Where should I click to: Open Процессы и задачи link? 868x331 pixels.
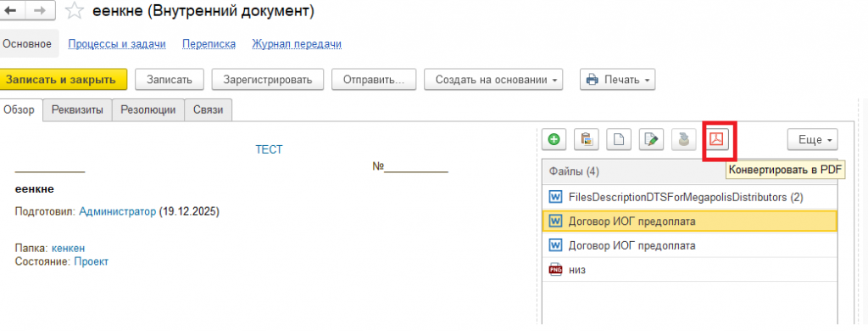(x=117, y=44)
